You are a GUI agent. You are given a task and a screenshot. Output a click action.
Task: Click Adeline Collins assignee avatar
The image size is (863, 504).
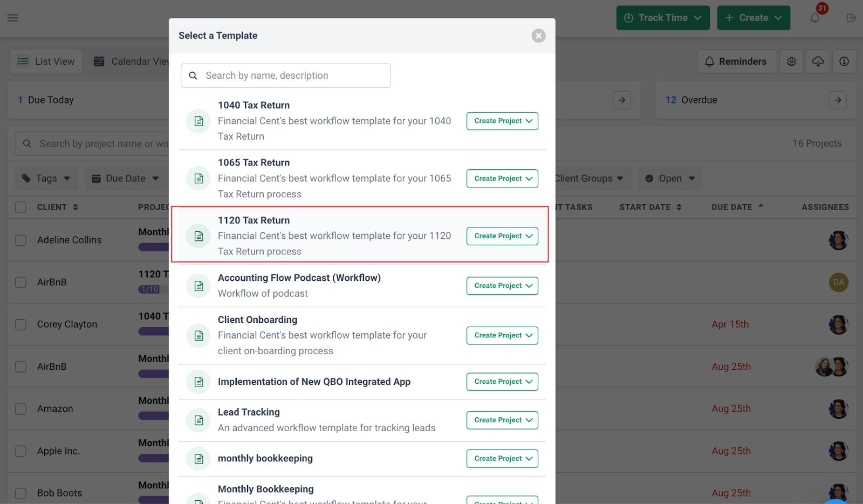click(839, 240)
